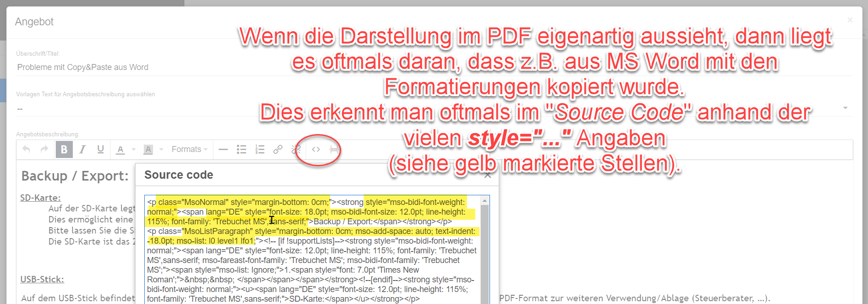Toggle underline formatting button
The image size is (868, 304).
(x=100, y=149)
